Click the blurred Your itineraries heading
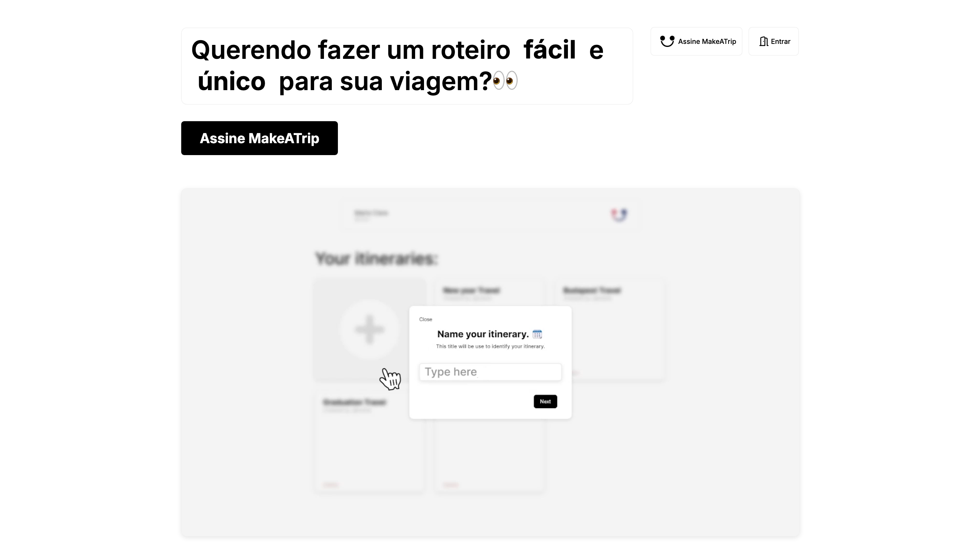The width and height of the screenshot is (980, 551). coord(377,258)
